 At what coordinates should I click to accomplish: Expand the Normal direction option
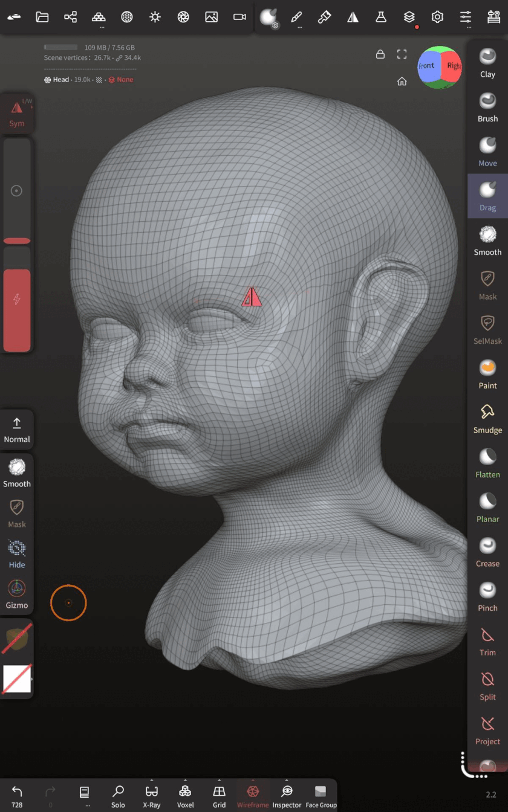[x=17, y=430]
